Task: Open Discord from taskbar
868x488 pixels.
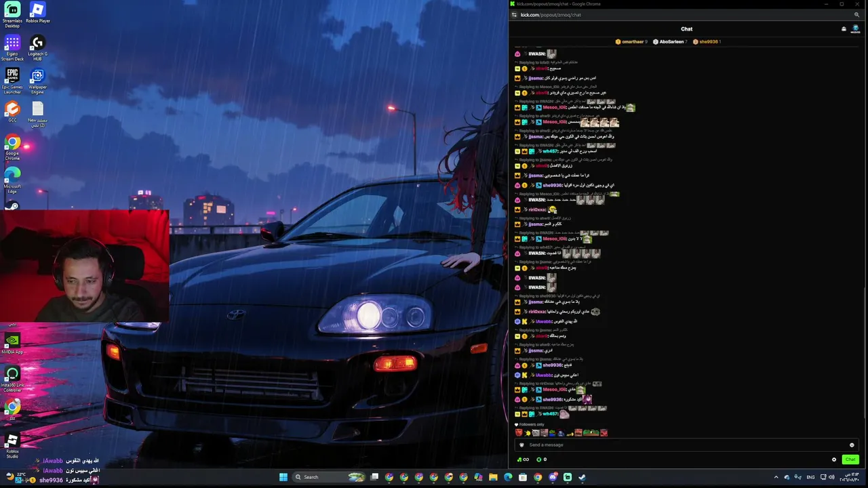Action: tap(553, 477)
